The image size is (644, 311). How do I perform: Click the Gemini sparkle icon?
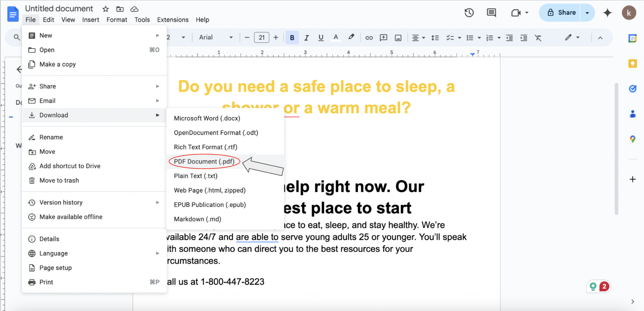[x=607, y=13]
